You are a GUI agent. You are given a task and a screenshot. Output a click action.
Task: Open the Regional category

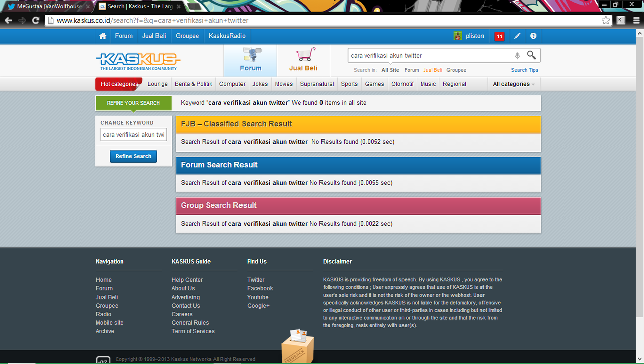coord(454,84)
